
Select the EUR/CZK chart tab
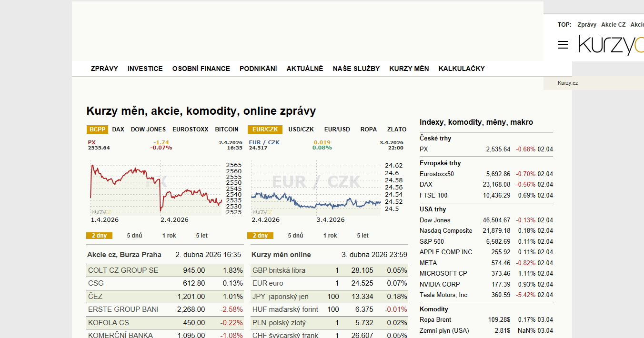(x=265, y=129)
